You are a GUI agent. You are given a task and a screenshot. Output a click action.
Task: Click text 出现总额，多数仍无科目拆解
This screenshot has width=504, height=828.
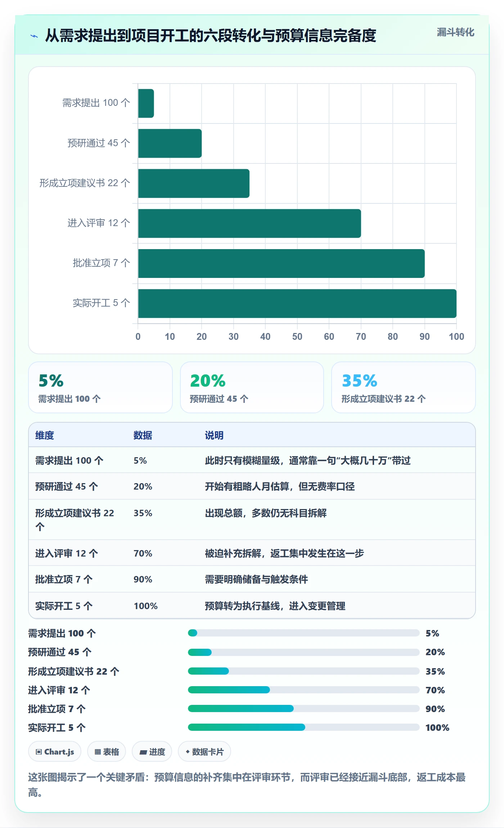266,513
